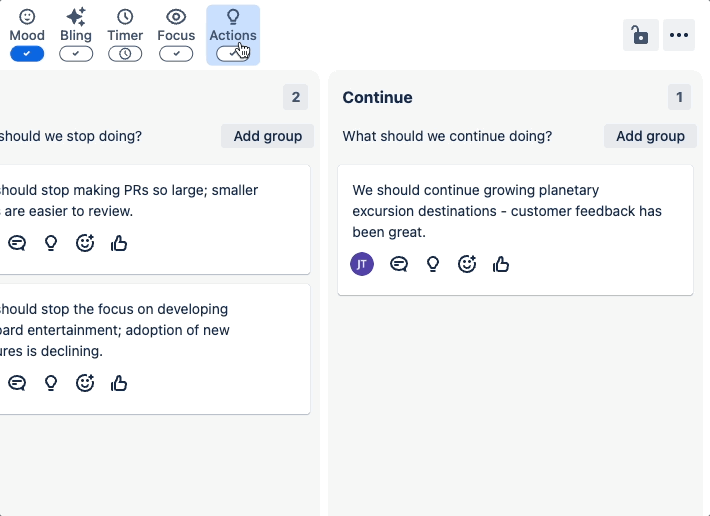Click the JT avatar on the Continue card

(x=362, y=264)
